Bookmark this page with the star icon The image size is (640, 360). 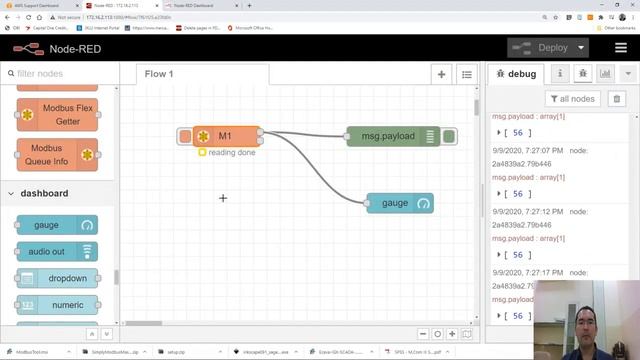556,17
